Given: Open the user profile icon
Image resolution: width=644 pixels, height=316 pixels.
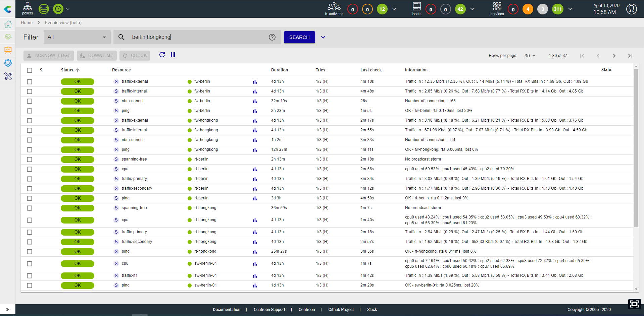Looking at the screenshot, I should click(632, 9).
